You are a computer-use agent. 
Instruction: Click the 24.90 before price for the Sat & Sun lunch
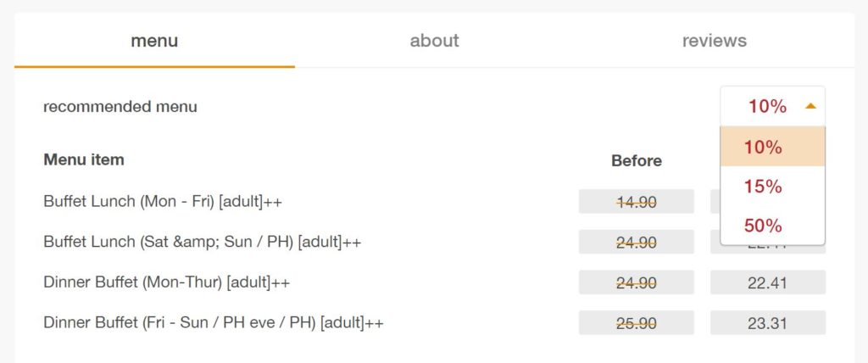pyautogui.click(x=636, y=242)
